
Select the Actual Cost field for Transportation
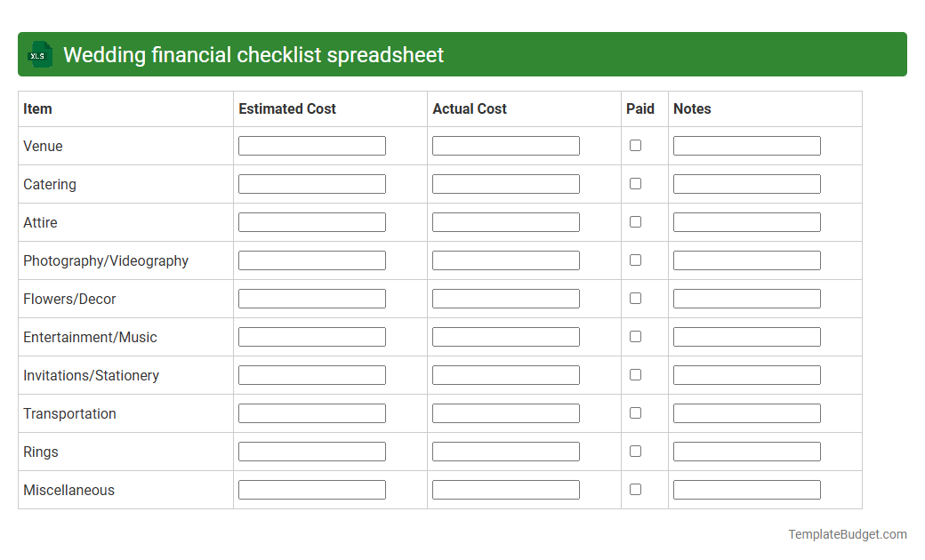(x=505, y=412)
